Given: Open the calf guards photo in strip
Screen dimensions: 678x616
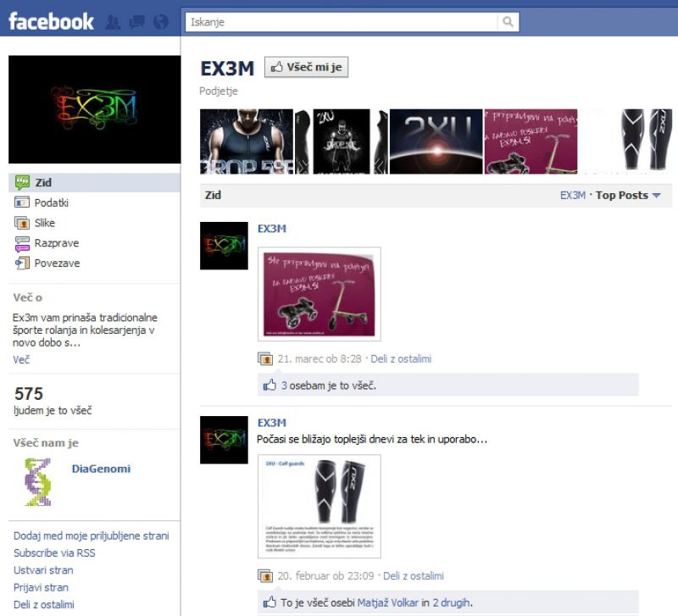Looking at the screenshot, I should (x=625, y=142).
